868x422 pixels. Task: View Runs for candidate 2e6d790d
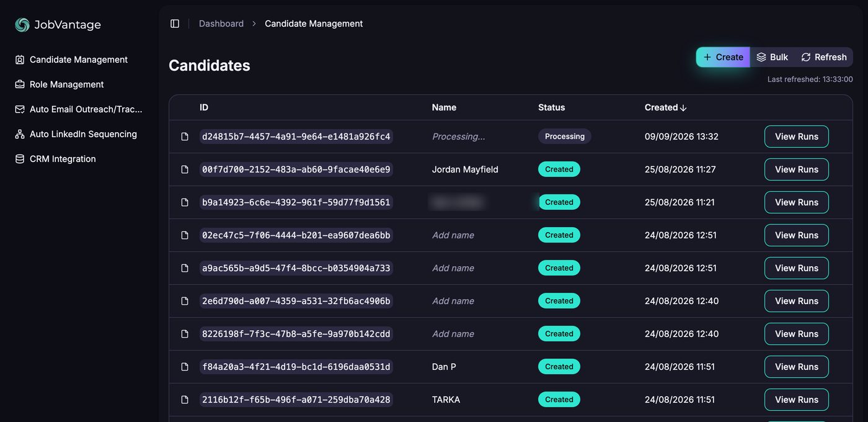[x=797, y=301]
